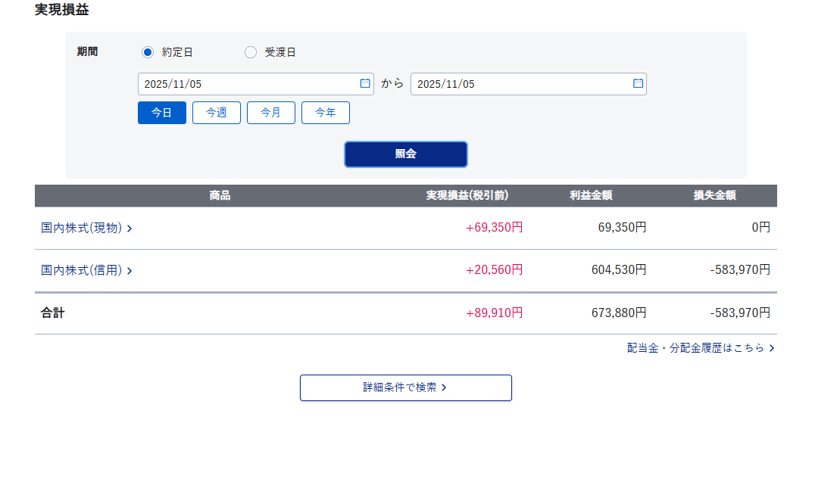
Task: Choose the 今年 period filter
Action: (326, 113)
